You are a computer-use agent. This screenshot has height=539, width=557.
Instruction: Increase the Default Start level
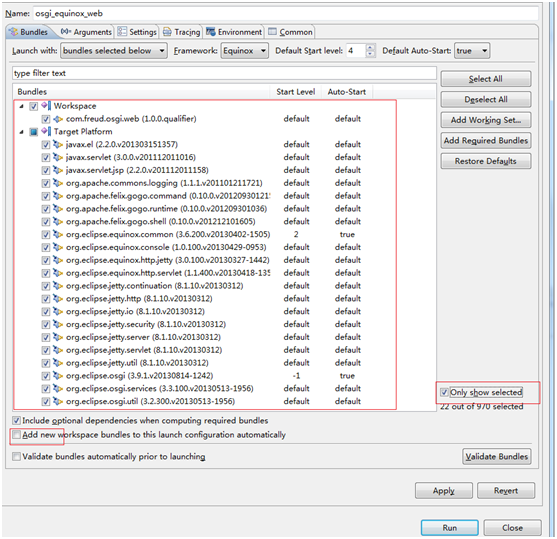[370, 47]
